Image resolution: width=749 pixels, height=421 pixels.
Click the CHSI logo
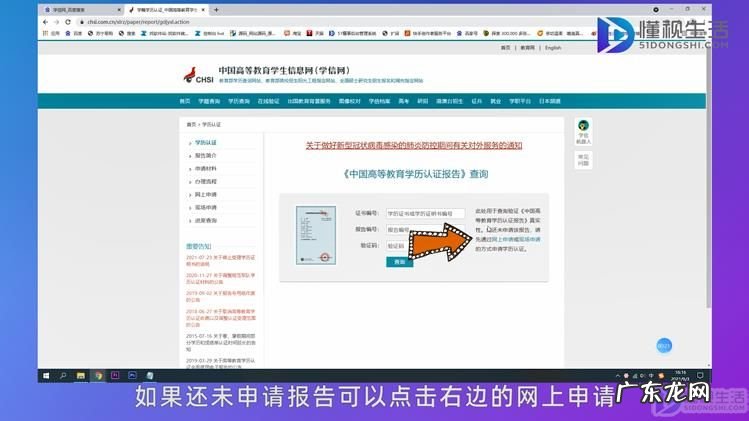[198, 76]
